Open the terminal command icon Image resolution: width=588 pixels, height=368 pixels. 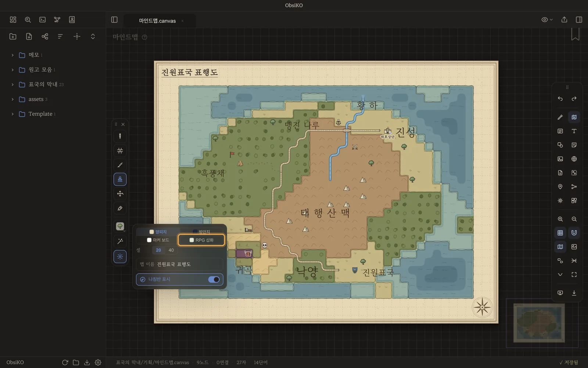pos(43,20)
